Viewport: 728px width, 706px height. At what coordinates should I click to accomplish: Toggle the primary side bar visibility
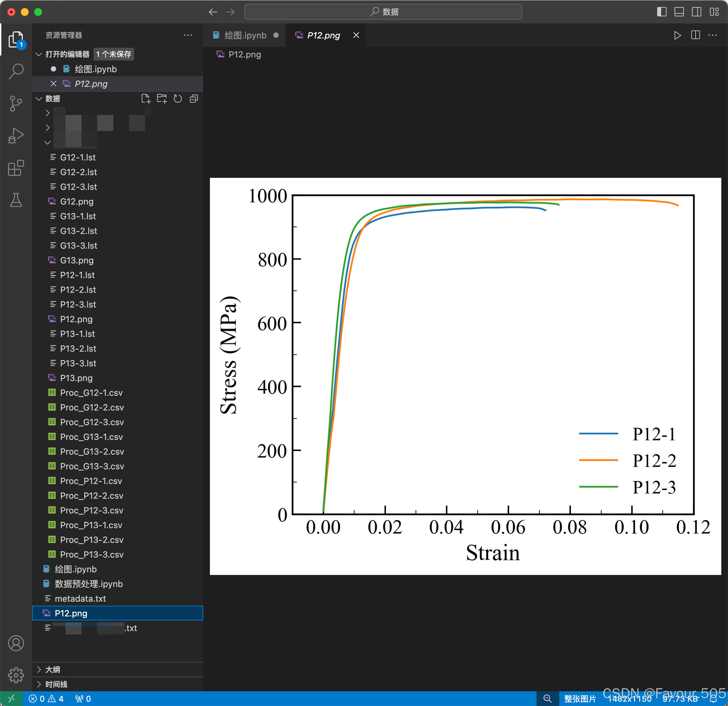tap(661, 12)
